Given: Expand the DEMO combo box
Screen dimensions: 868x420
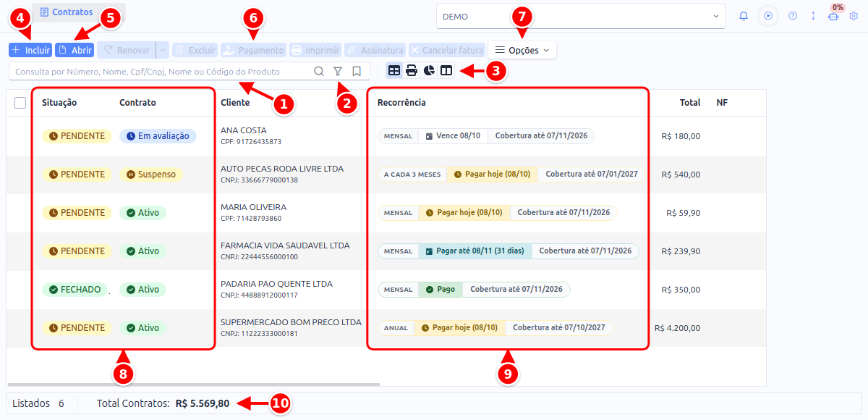Looking at the screenshot, I should pyautogui.click(x=581, y=15).
